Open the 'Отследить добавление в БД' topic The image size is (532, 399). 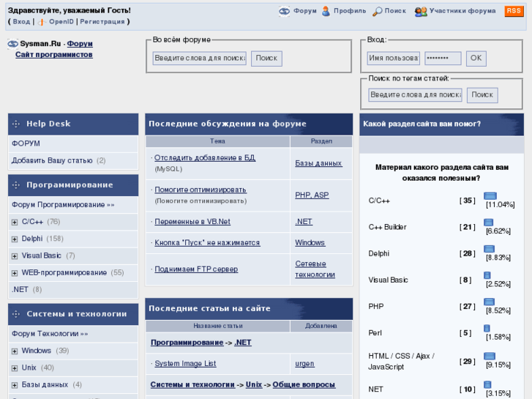[205, 157]
